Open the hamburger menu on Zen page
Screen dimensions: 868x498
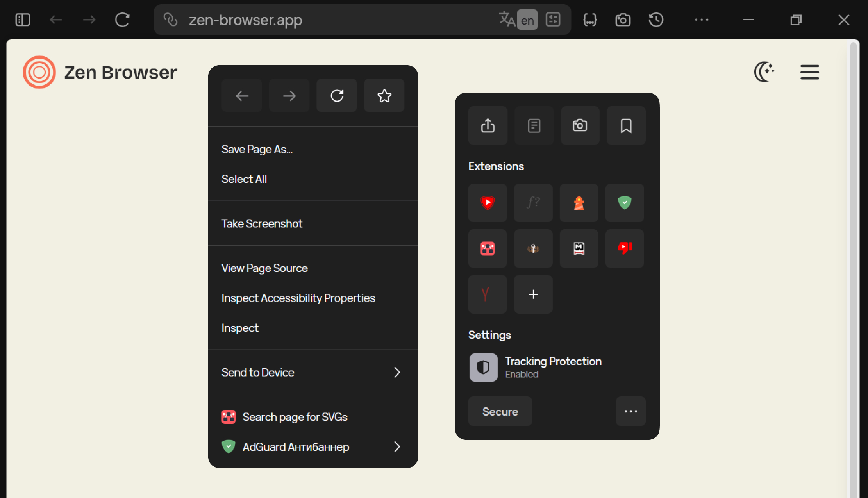point(809,72)
